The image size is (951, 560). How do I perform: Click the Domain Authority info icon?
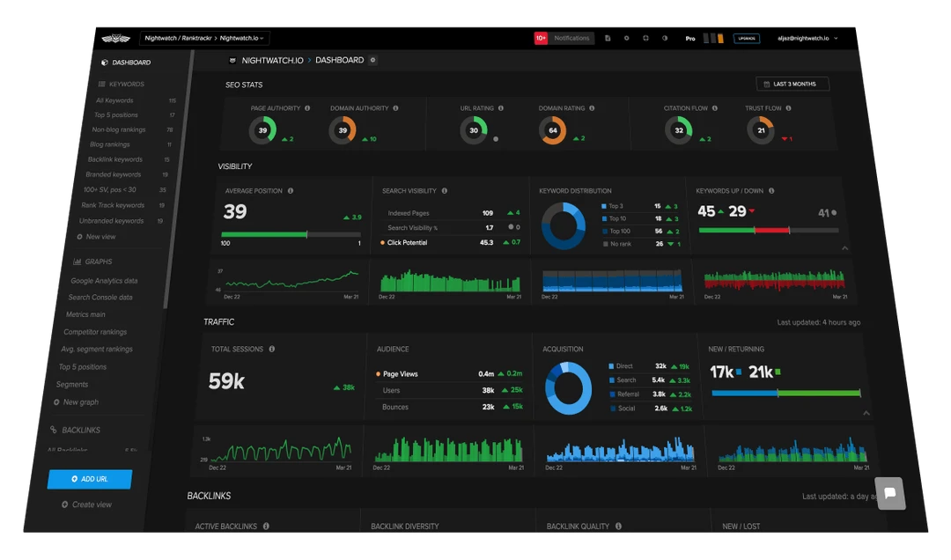(395, 108)
